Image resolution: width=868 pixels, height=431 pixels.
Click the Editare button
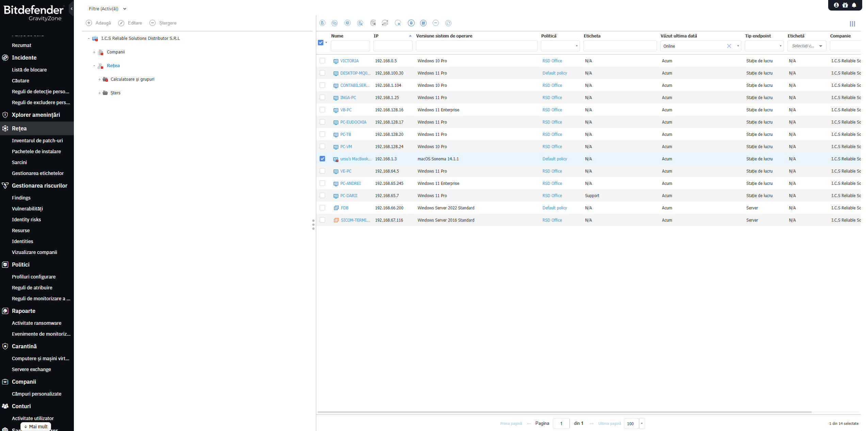click(130, 23)
